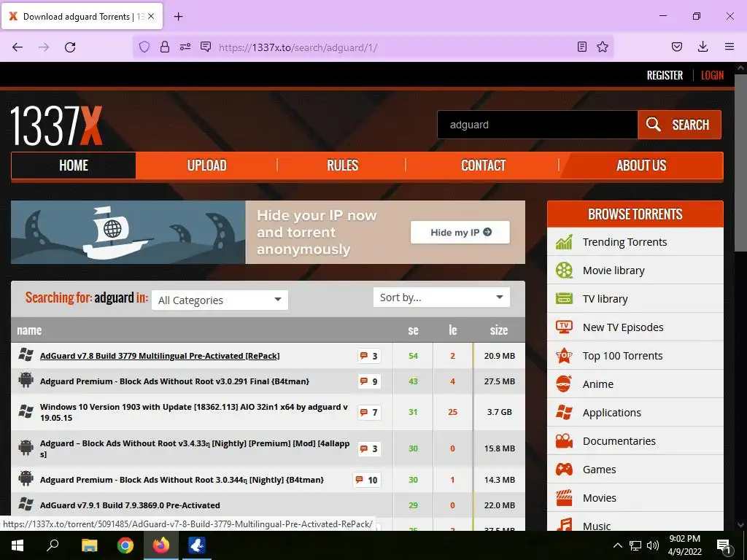Click the Movies clapperboard icon
The height and width of the screenshot is (560, 747).
tap(564, 497)
